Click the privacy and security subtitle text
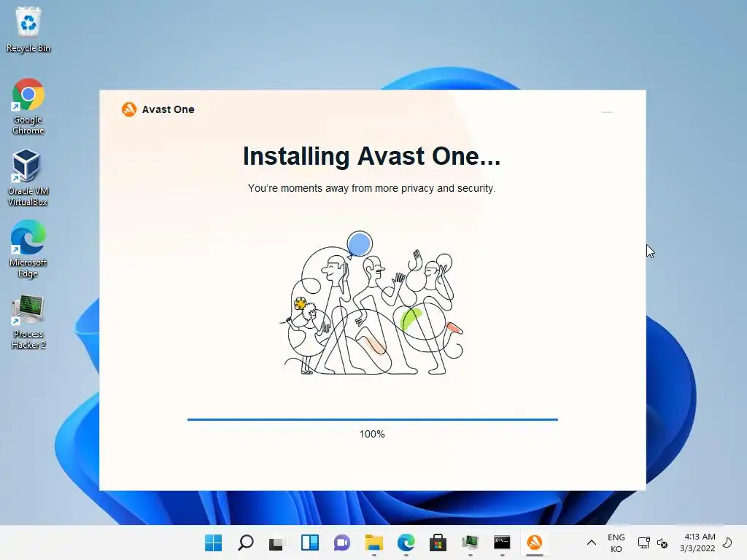The image size is (747, 560). pyautogui.click(x=371, y=188)
